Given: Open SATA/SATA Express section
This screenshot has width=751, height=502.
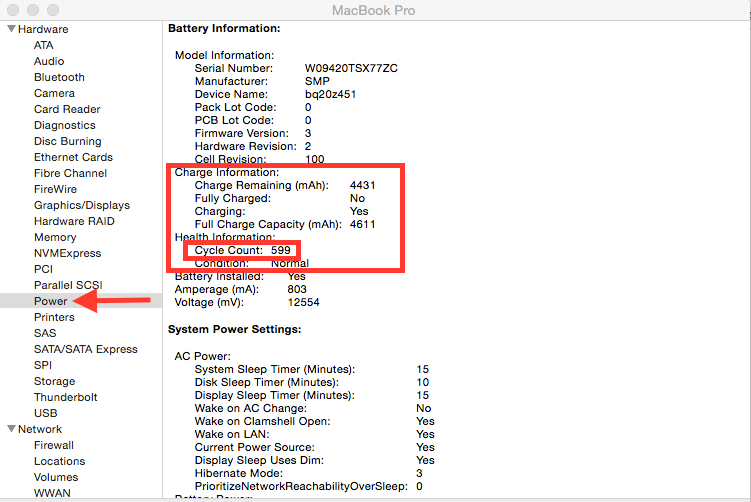Looking at the screenshot, I should pos(86,349).
